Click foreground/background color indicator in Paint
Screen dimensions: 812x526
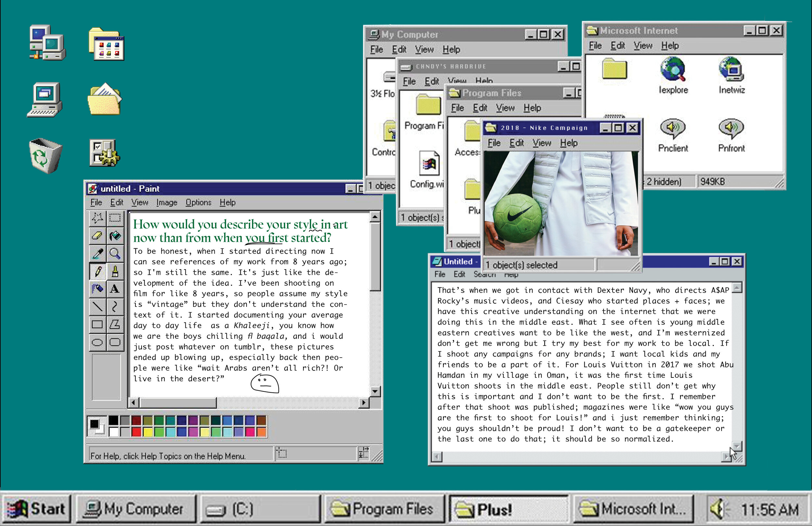96,426
